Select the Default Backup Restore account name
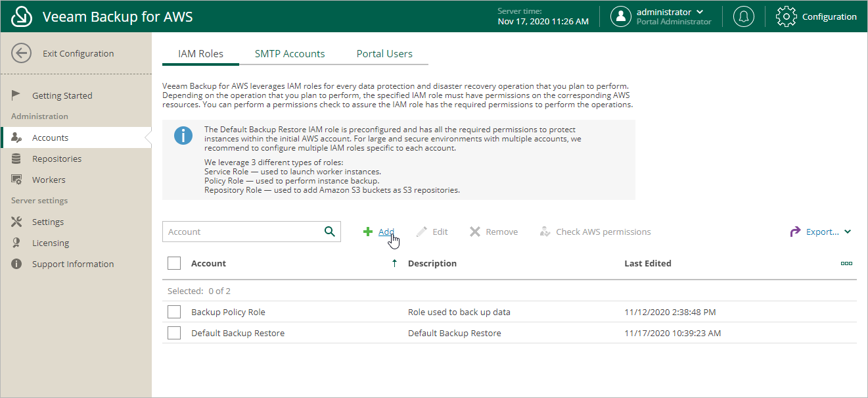The width and height of the screenshot is (868, 398). pos(238,333)
